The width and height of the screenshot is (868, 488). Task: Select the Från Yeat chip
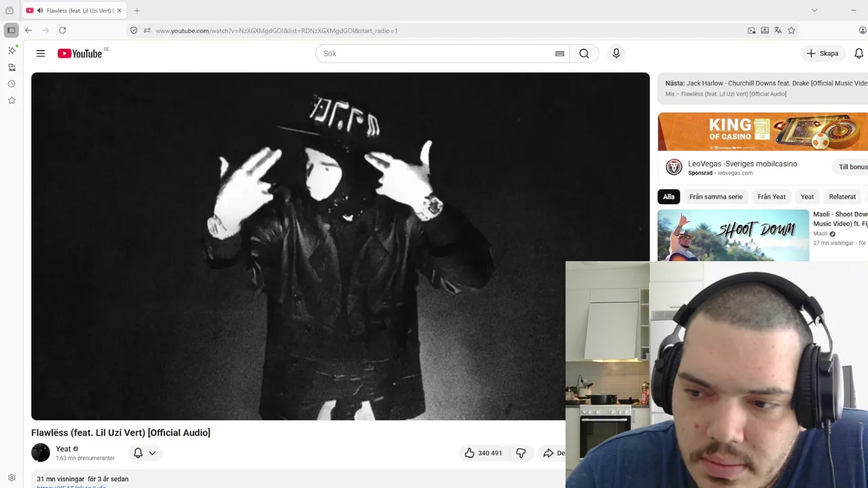[772, 197]
